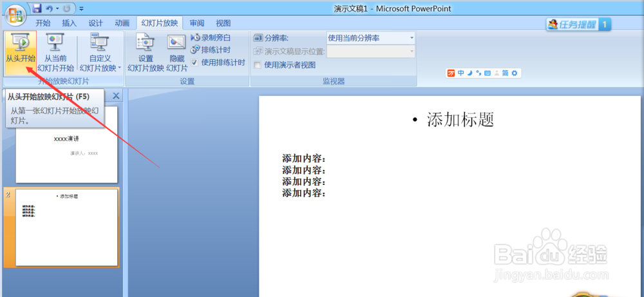The width and height of the screenshot is (644, 297).
Task: Click the Sogou logo on input bar
Action: click(451, 73)
